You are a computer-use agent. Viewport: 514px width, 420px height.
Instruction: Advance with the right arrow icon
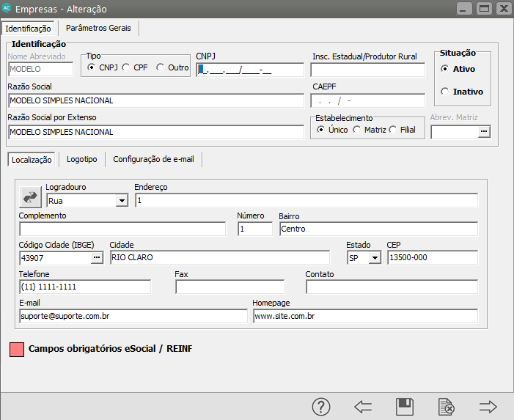(488, 407)
